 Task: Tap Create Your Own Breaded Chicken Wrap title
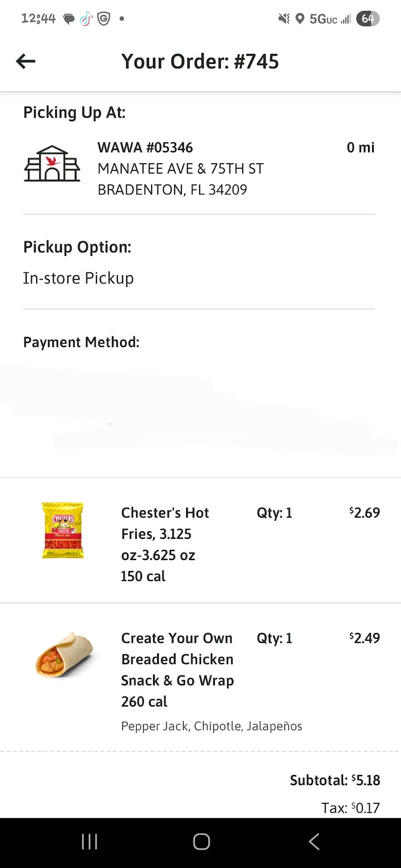(177, 659)
